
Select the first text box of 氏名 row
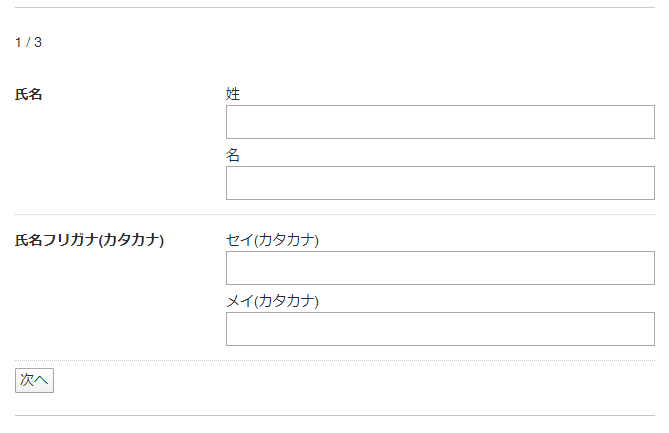440,122
